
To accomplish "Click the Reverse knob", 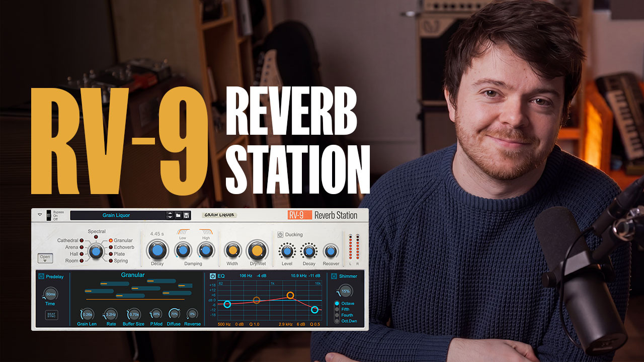I will 192,314.
